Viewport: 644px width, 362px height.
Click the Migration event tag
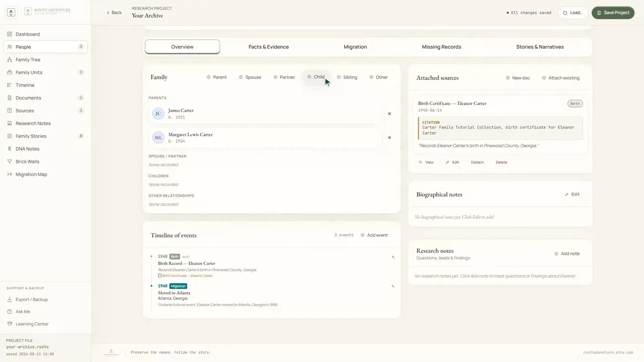[178, 286]
